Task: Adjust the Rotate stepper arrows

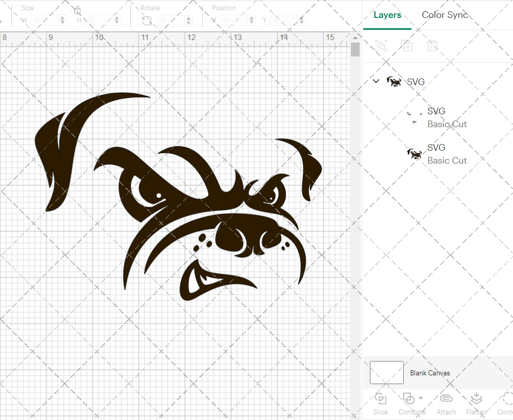Action: pos(188,21)
